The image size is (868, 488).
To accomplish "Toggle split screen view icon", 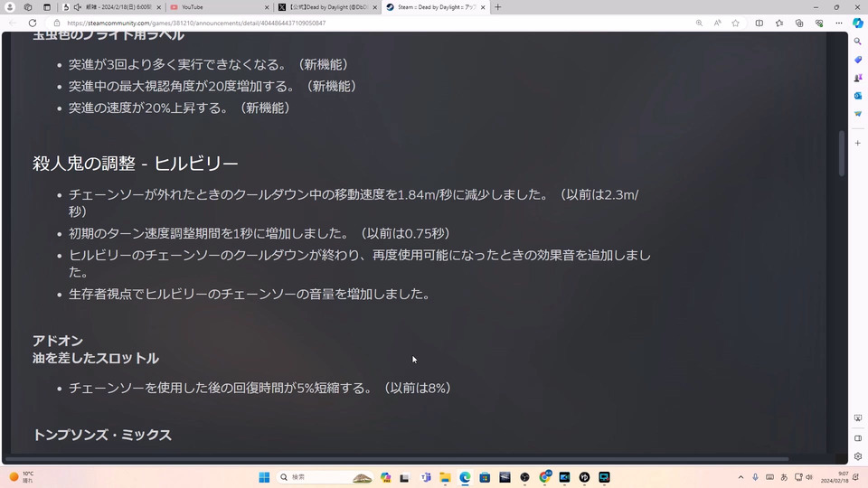I will 759,23.
